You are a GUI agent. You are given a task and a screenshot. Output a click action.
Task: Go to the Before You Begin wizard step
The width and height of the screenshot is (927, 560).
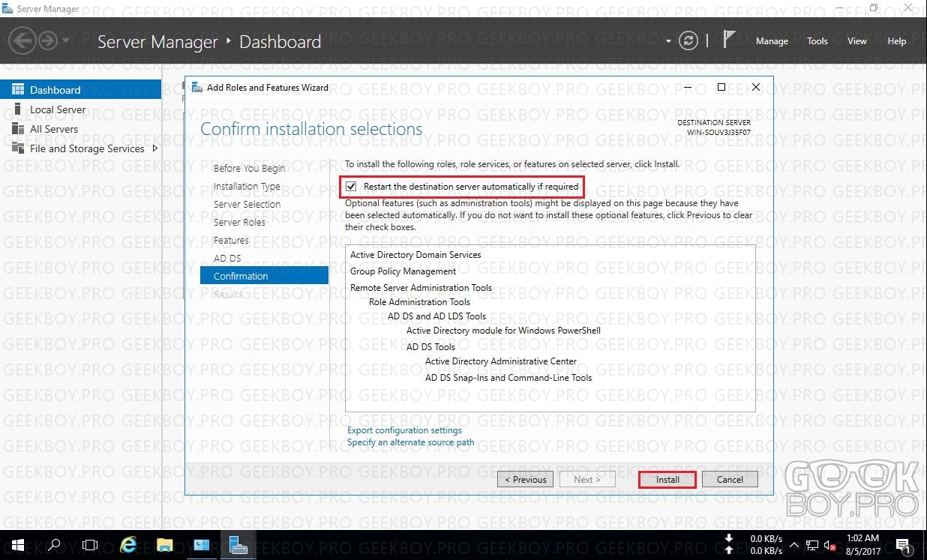pos(250,168)
